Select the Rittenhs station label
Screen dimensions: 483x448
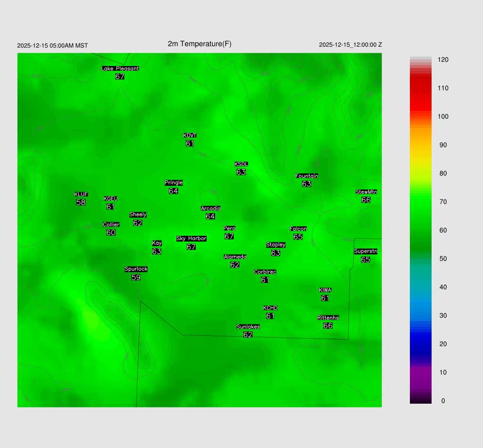pos(328,318)
